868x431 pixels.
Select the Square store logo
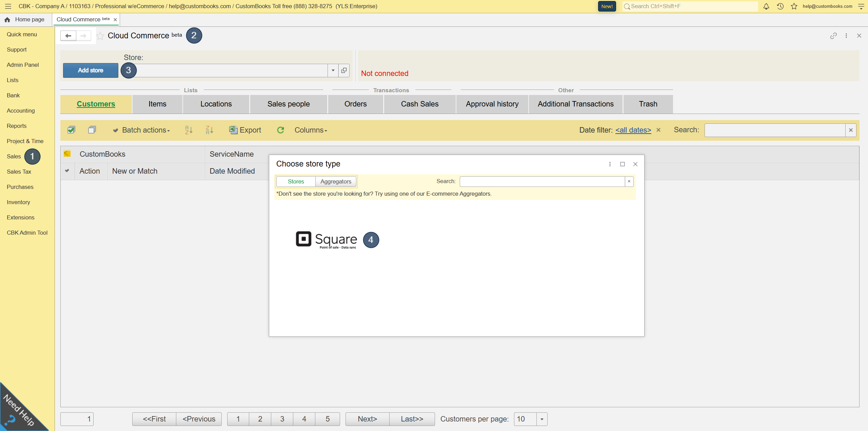coord(326,240)
